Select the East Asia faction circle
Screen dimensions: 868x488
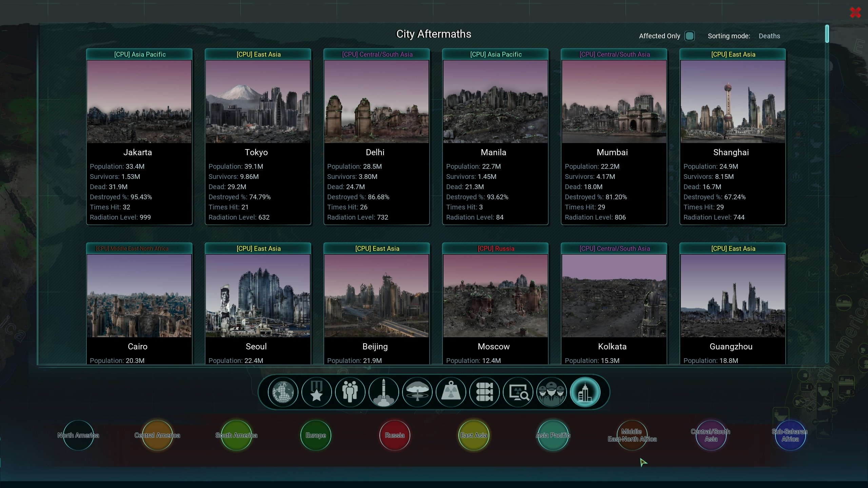point(474,435)
